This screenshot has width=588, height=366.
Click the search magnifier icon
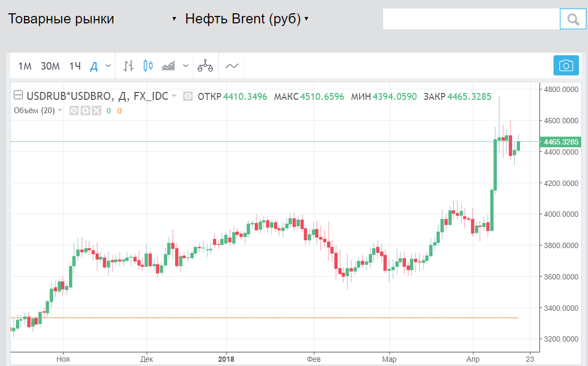(573, 20)
